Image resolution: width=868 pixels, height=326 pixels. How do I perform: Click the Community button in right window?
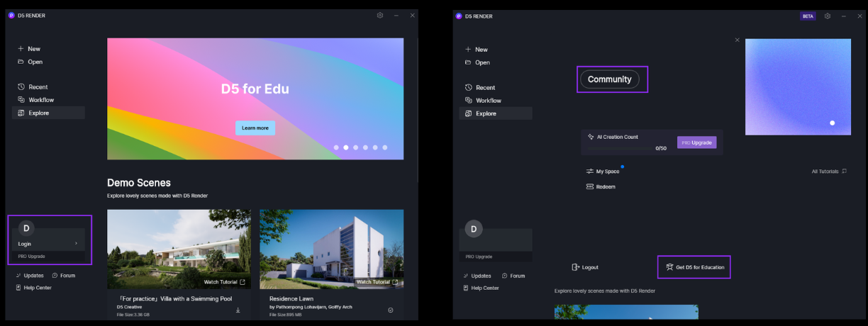[x=610, y=79]
